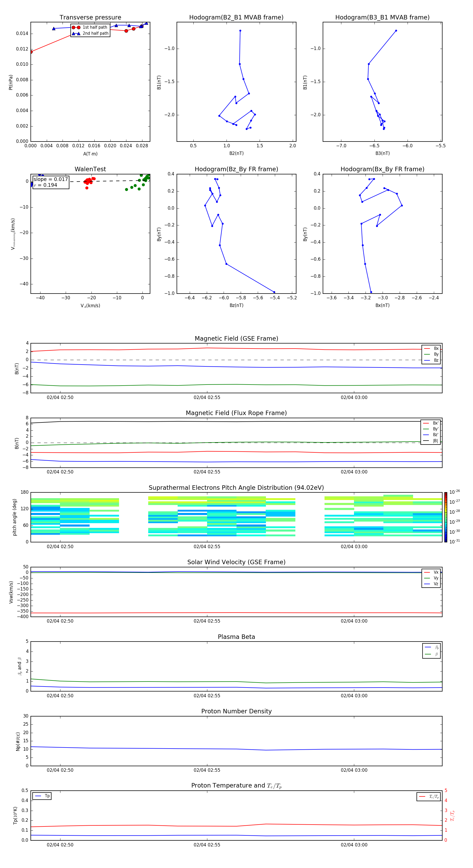Image resolution: width=473 pixels, height=868 pixels.
Task: Click the 'pitch angle (deg)' axis label
Action: [x=14, y=517]
